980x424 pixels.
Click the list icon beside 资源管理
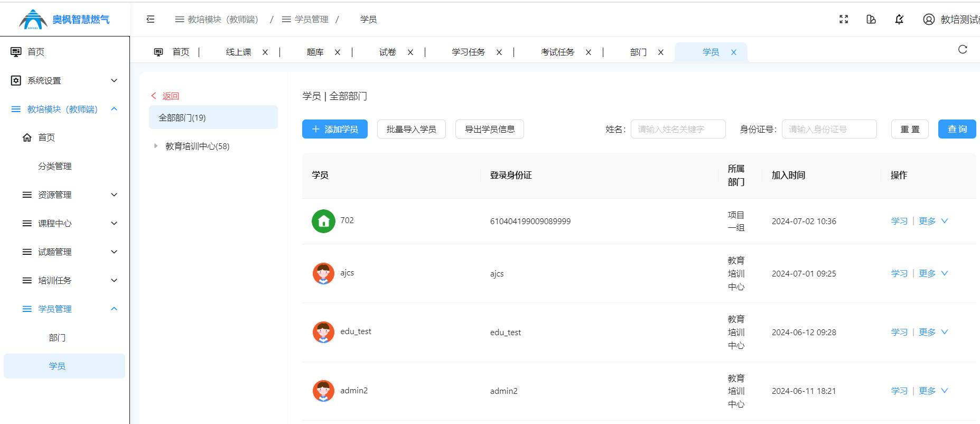pyautogui.click(x=27, y=195)
